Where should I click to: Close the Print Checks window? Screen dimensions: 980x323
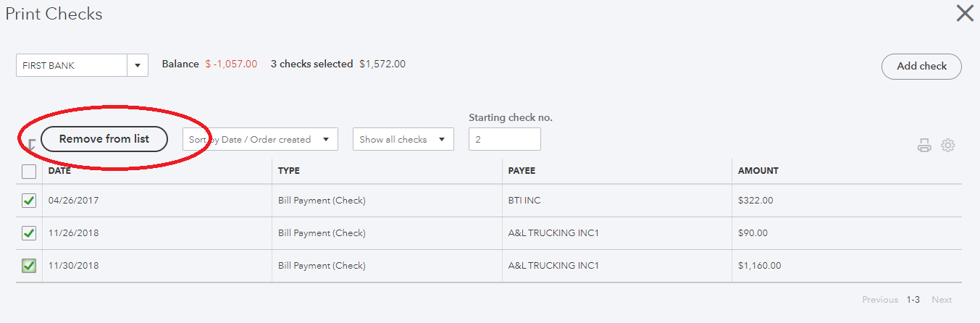965,13
